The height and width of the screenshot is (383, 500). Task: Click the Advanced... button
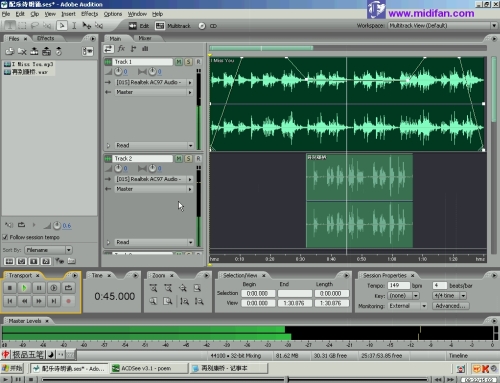pyautogui.click(x=450, y=306)
